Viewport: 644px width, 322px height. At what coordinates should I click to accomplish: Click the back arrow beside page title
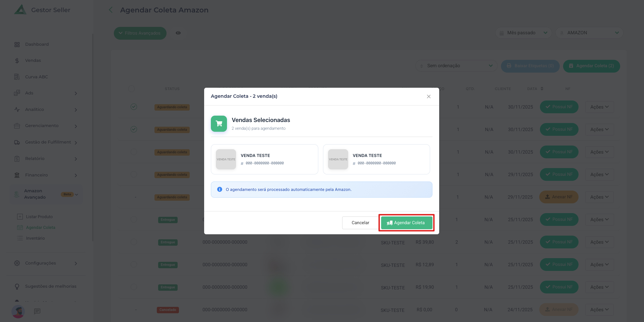click(111, 10)
